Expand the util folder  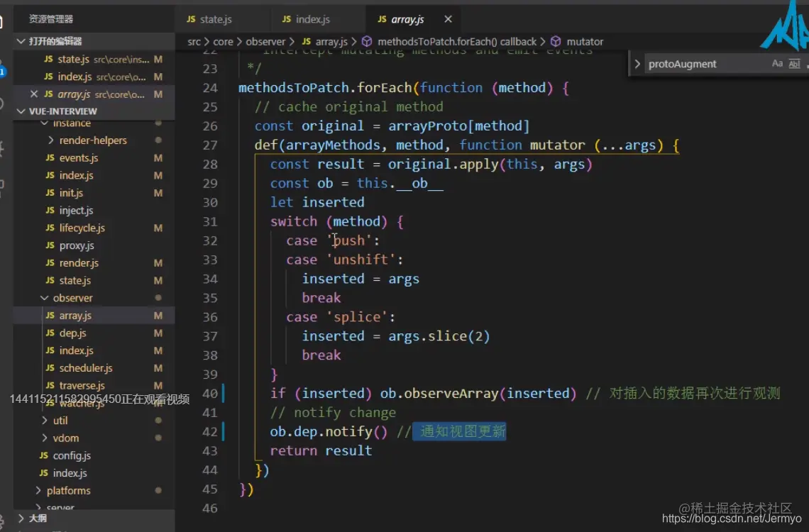[x=45, y=421]
